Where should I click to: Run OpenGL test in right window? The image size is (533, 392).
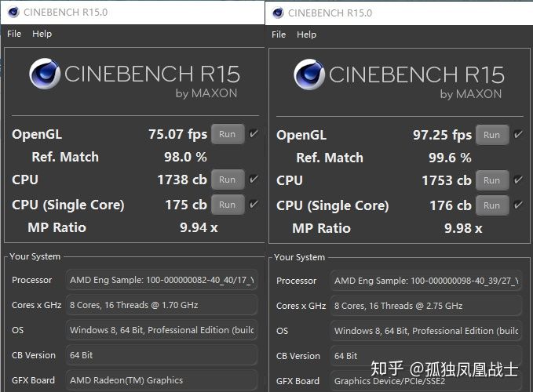492,135
